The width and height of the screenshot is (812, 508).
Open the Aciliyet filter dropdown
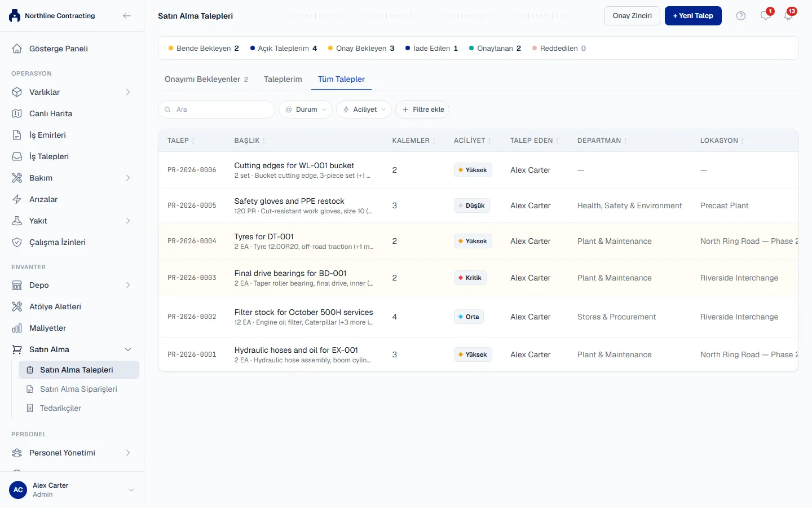pos(364,110)
